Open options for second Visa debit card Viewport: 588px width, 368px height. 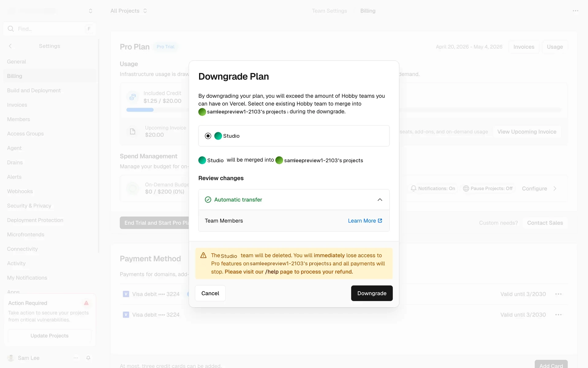coord(558,315)
